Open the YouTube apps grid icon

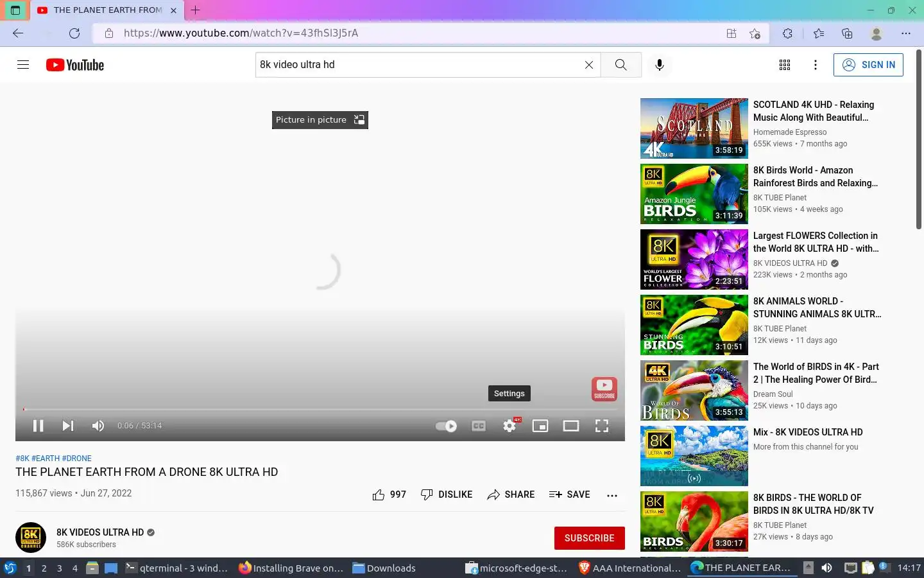pyautogui.click(x=784, y=65)
